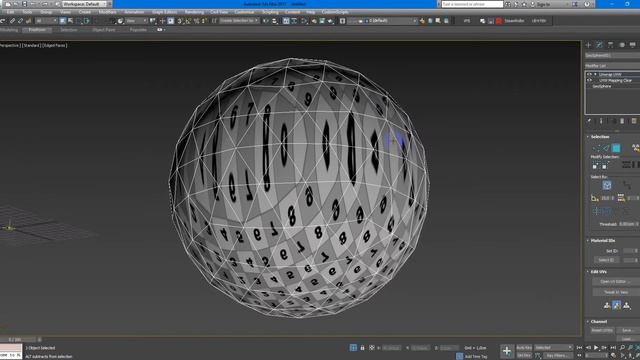Toggle Isolate Selection in status bar

click(x=353, y=347)
